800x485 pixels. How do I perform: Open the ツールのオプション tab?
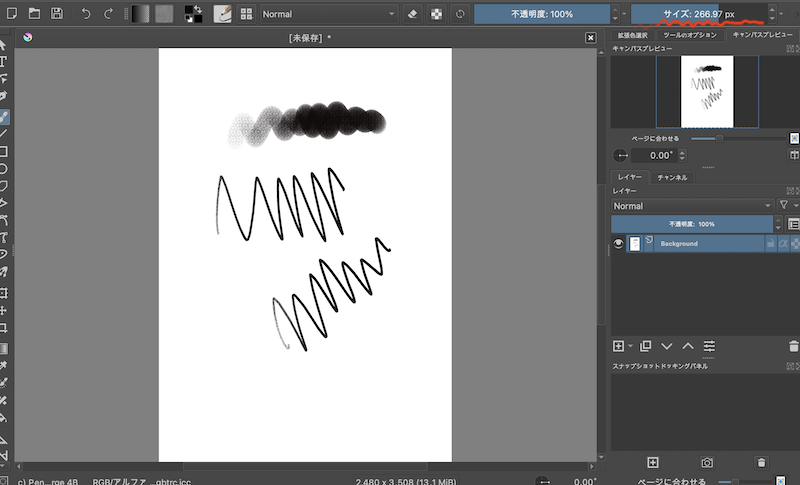(692, 34)
